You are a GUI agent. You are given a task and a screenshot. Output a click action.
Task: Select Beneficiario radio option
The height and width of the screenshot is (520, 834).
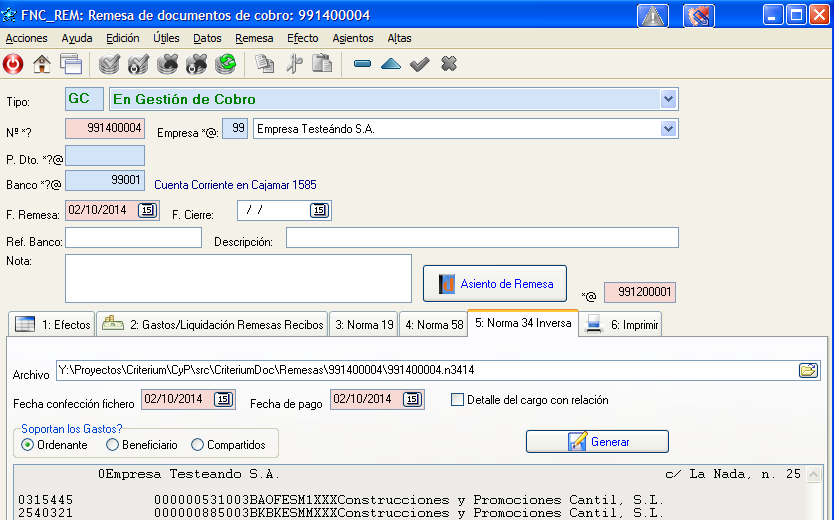tap(112, 445)
